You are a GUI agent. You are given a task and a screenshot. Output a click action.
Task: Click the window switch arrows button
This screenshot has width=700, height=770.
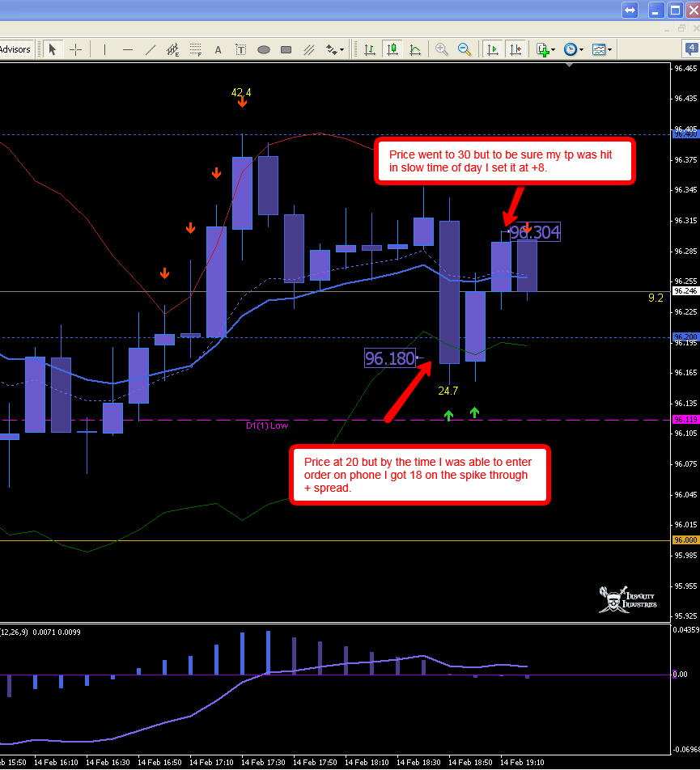pyautogui.click(x=630, y=11)
